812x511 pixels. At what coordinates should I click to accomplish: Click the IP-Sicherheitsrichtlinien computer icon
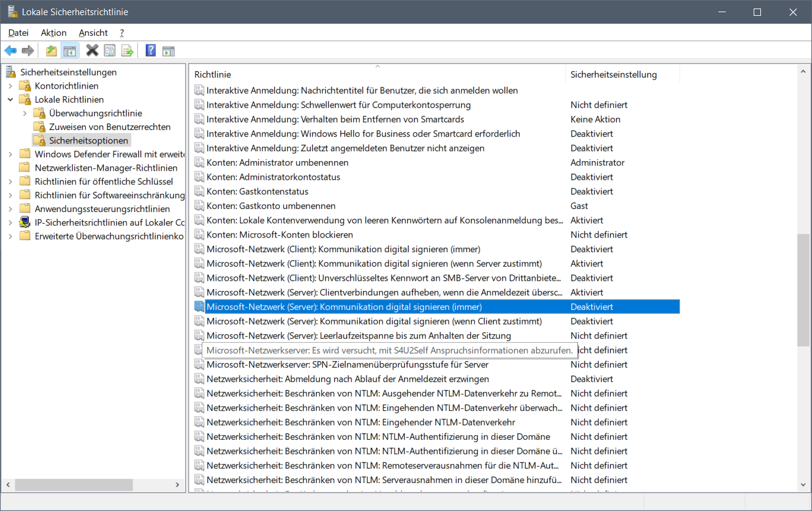[25, 222]
